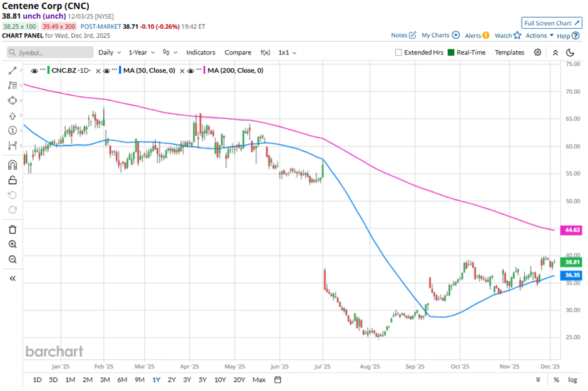This screenshot has height=391, width=588.
Task: Click the Symbol search field
Action: tap(50, 53)
